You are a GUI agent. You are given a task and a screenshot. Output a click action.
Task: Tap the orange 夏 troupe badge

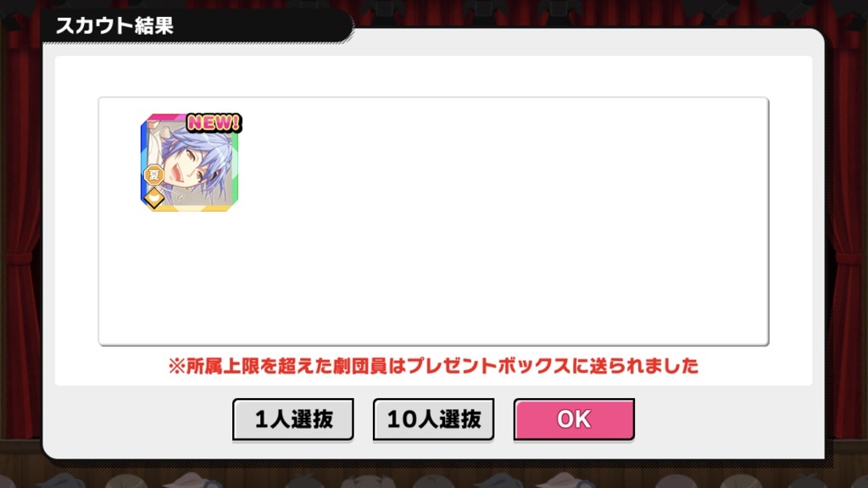tap(153, 175)
